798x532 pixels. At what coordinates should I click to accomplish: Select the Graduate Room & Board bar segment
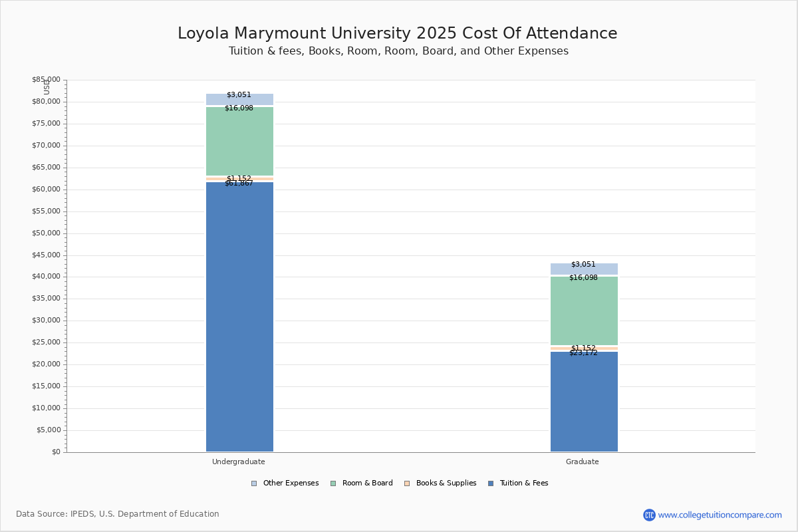(584, 311)
